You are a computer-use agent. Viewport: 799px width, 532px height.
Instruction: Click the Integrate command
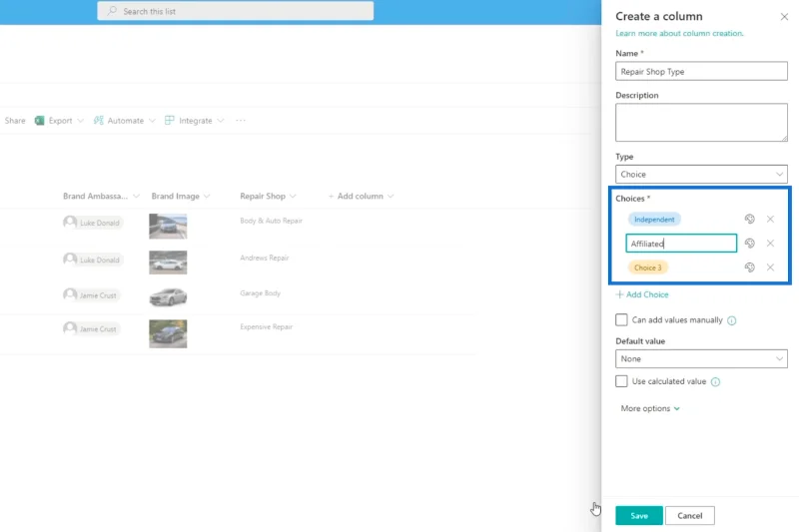point(195,121)
